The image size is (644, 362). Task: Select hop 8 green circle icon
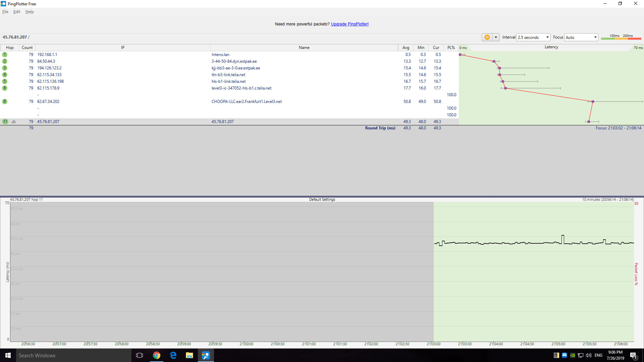5,102
